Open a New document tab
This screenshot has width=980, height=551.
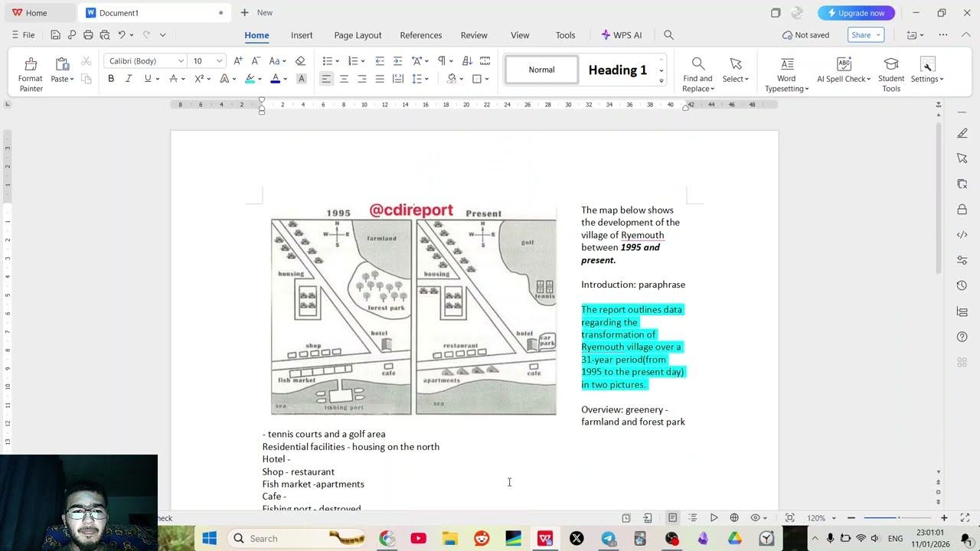(x=256, y=13)
